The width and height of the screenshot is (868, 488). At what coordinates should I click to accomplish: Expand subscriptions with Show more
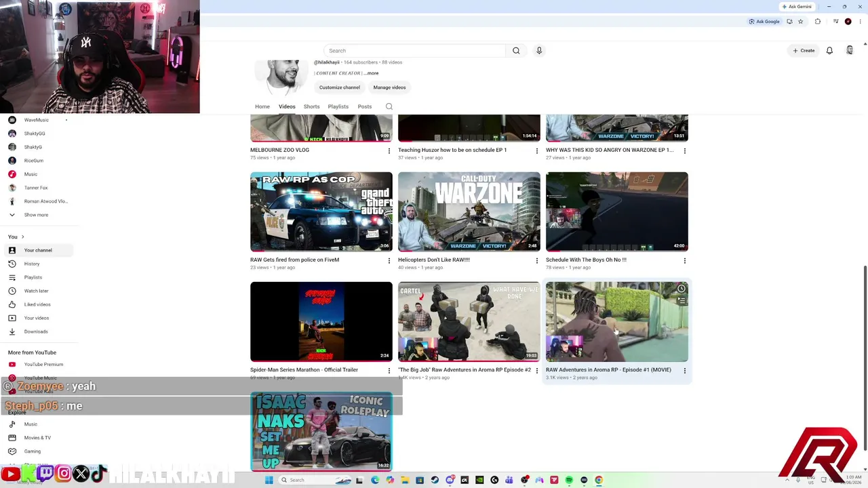[x=37, y=215]
